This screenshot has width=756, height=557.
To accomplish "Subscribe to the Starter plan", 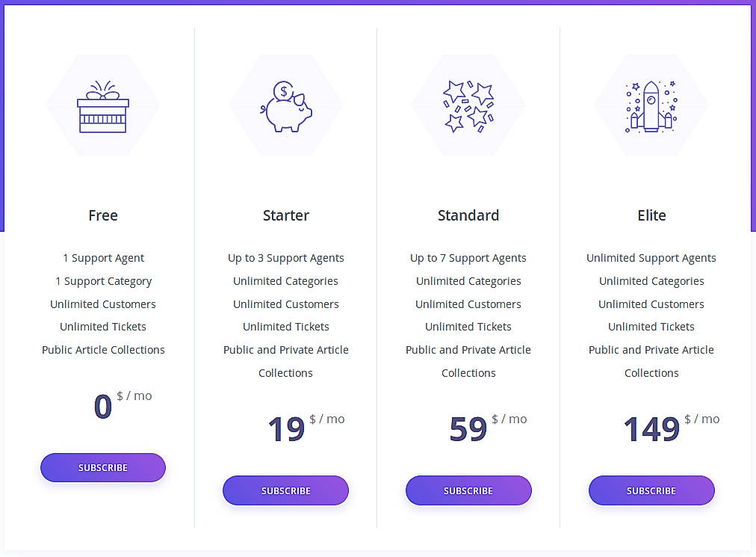I will click(286, 490).
